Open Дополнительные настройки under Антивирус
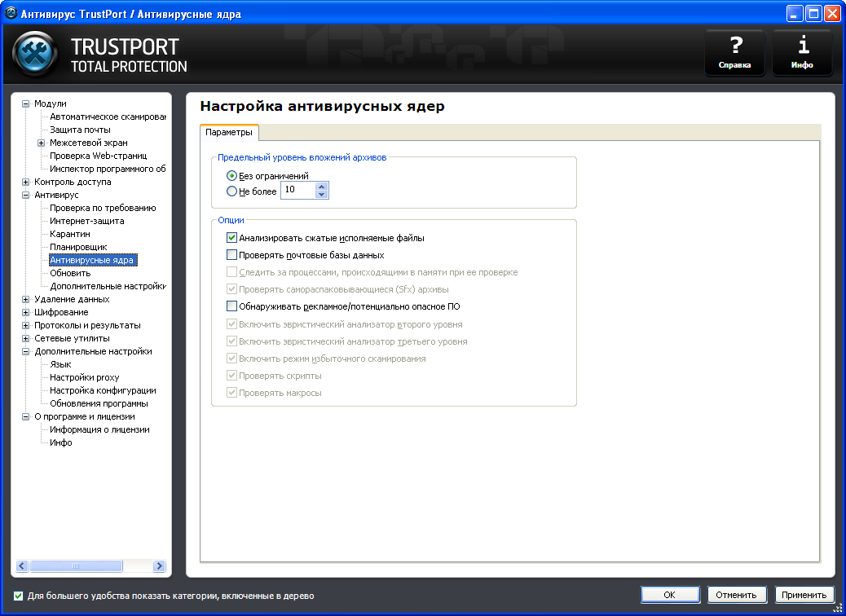Viewport: 846px width, 616px height. tap(108, 287)
